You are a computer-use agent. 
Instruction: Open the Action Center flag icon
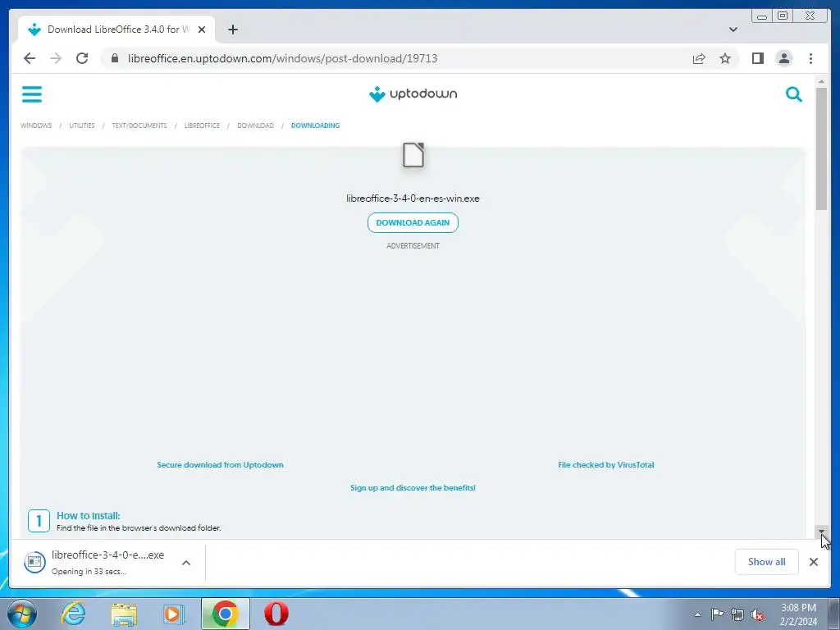pyautogui.click(x=717, y=614)
